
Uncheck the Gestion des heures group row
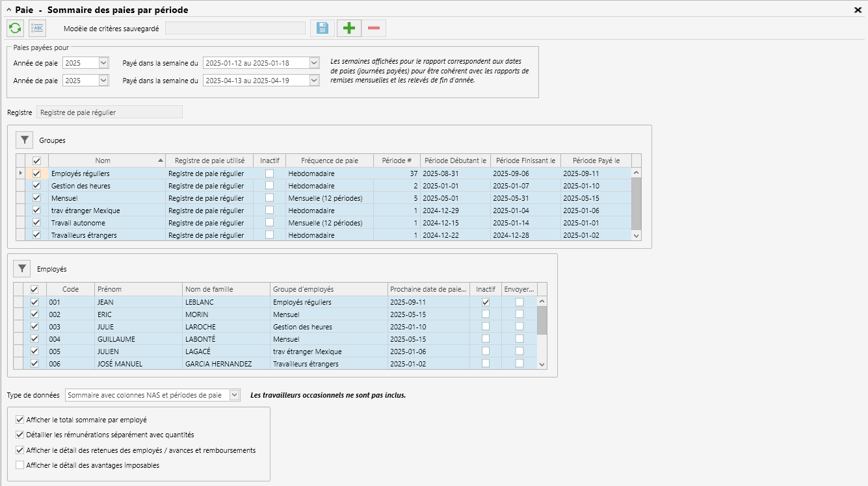(36, 186)
